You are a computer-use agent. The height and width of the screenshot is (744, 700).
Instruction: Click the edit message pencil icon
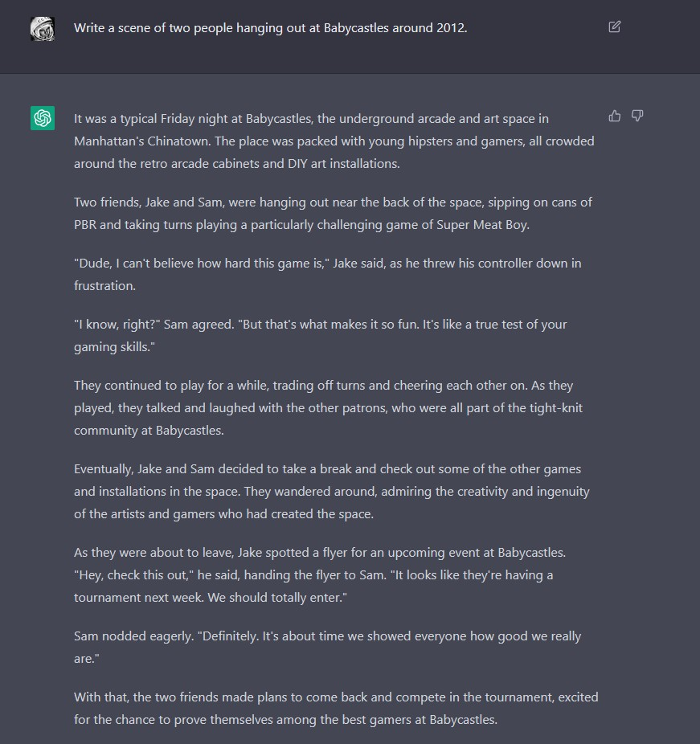pyautogui.click(x=615, y=27)
